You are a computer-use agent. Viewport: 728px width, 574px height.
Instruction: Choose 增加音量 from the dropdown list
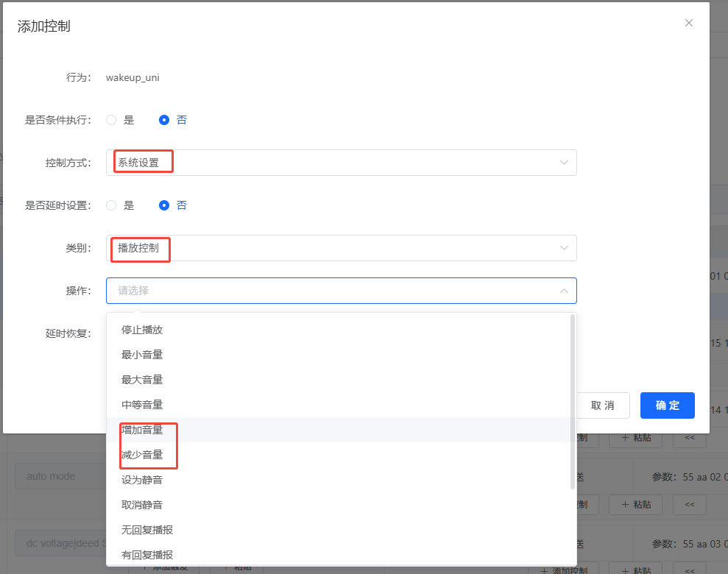(142, 430)
